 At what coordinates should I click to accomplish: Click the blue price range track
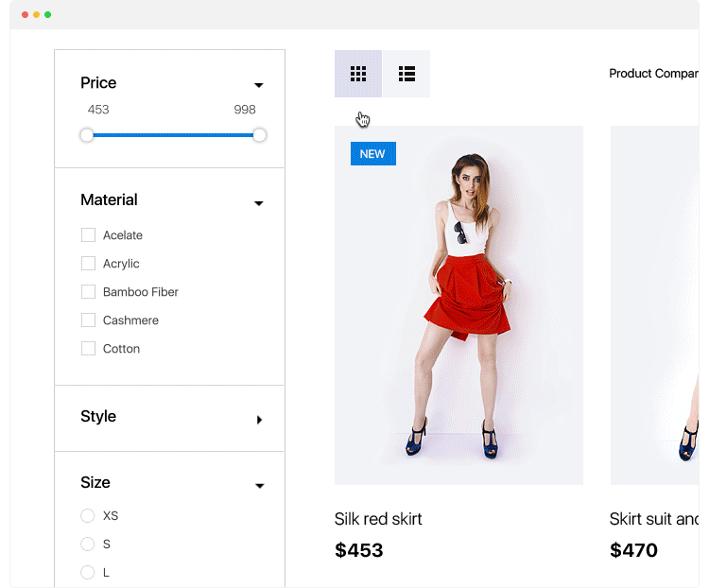pyautogui.click(x=173, y=135)
